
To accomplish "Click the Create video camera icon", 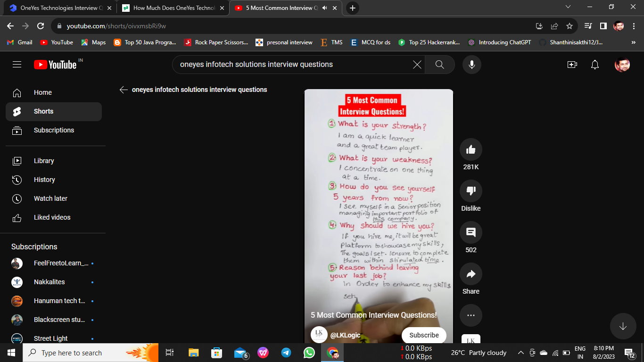I will 572,65.
